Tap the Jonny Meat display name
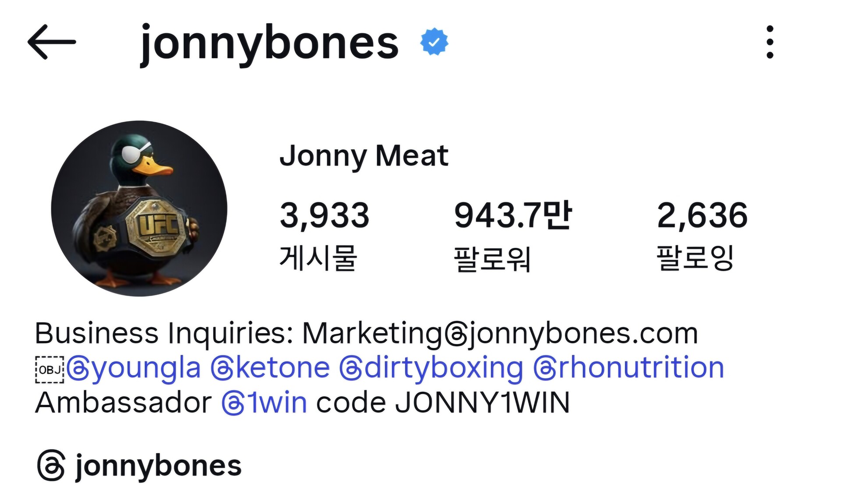Image resolution: width=841 pixels, height=504 pixels. [364, 156]
